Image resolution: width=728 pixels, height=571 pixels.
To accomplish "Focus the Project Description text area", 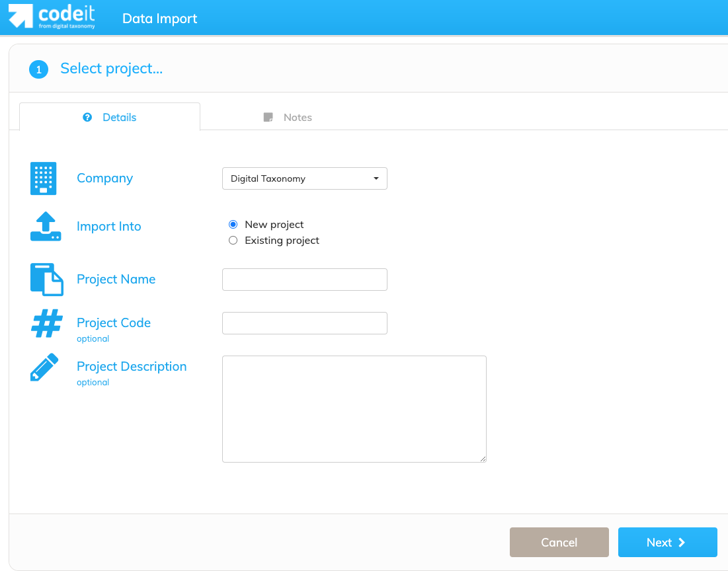I will [354, 409].
